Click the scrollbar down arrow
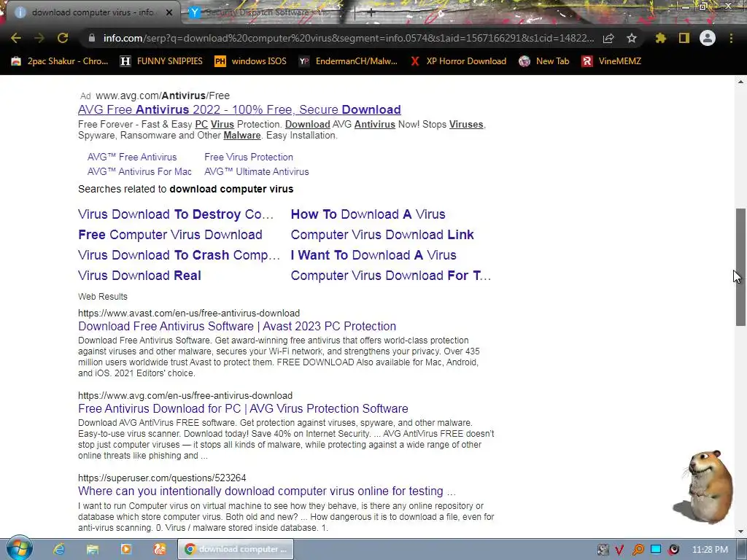Image resolution: width=747 pixels, height=560 pixels. 740,532
